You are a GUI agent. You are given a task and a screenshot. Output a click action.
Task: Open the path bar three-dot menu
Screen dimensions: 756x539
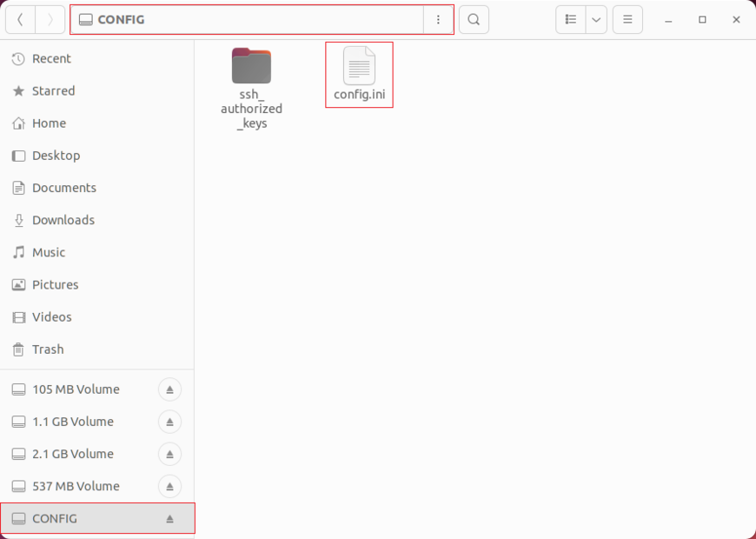pos(438,19)
